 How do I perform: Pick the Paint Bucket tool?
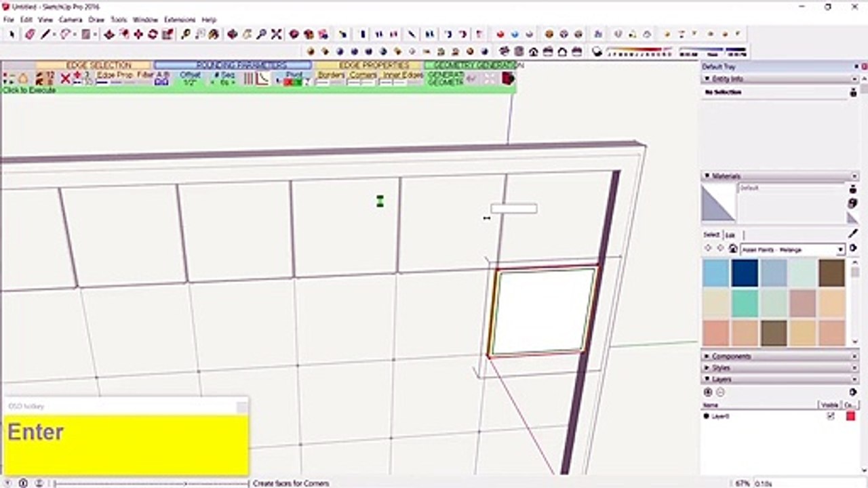pyautogui.click(x=214, y=34)
